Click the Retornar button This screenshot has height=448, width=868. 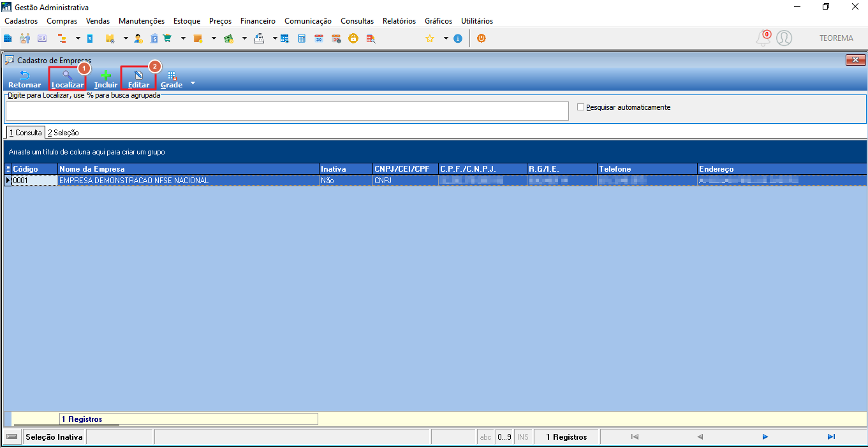24,80
